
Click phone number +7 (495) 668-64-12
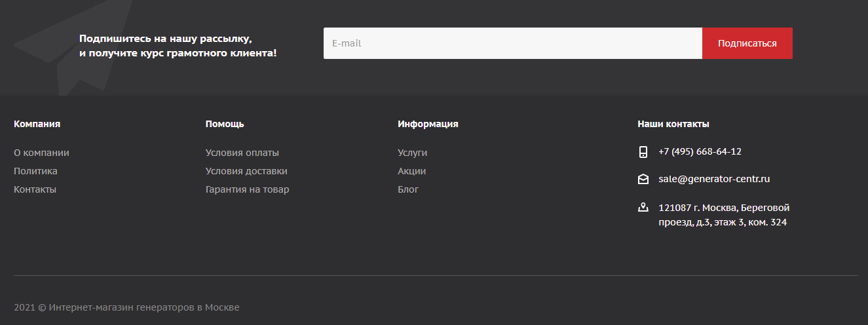click(700, 151)
